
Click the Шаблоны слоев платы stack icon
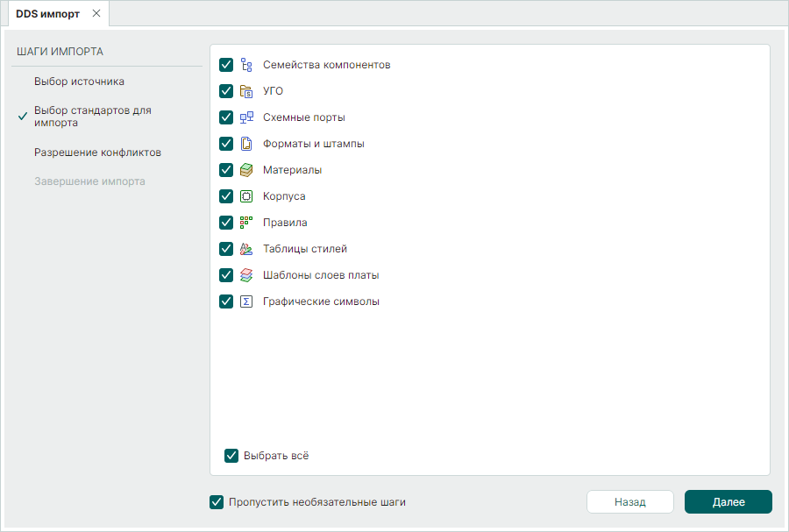coord(246,275)
